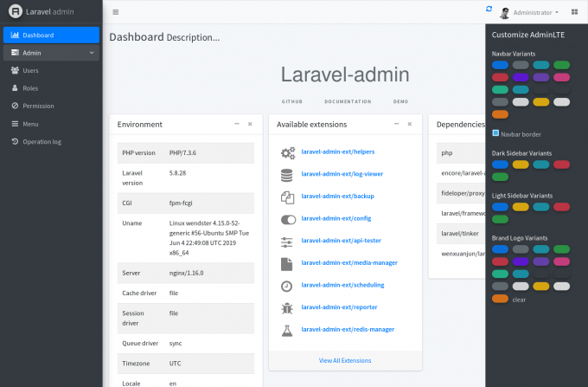The height and width of the screenshot is (387, 588).
Task: Close the Available extensions card
Action: coord(410,124)
